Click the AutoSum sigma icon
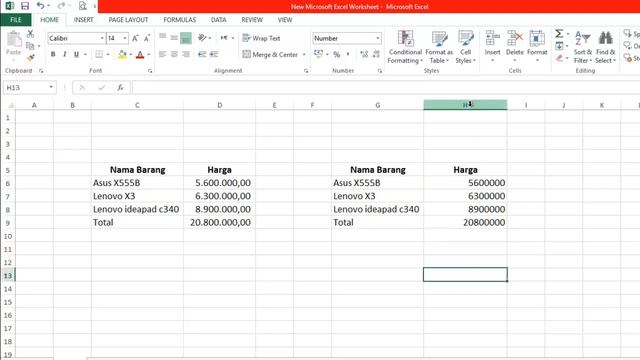This screenshot has height=360, width=640. pyautogui.click(x=559, y=34)
